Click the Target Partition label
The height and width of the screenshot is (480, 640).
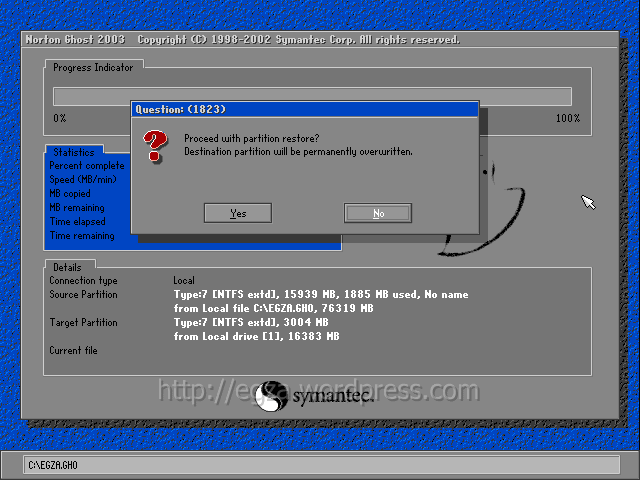coord(83,322)
